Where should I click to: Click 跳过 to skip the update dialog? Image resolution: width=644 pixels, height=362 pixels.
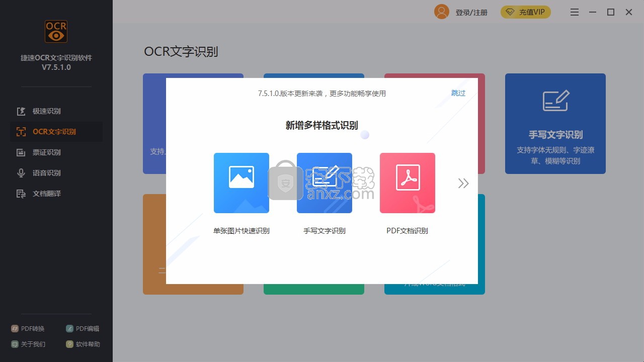coord(458,93)
